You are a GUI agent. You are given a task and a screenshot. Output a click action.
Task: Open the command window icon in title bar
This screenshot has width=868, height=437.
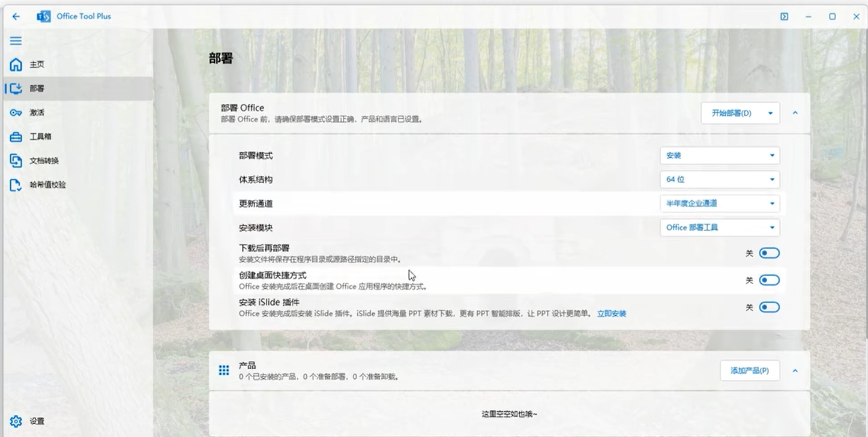tap(784, 17)
